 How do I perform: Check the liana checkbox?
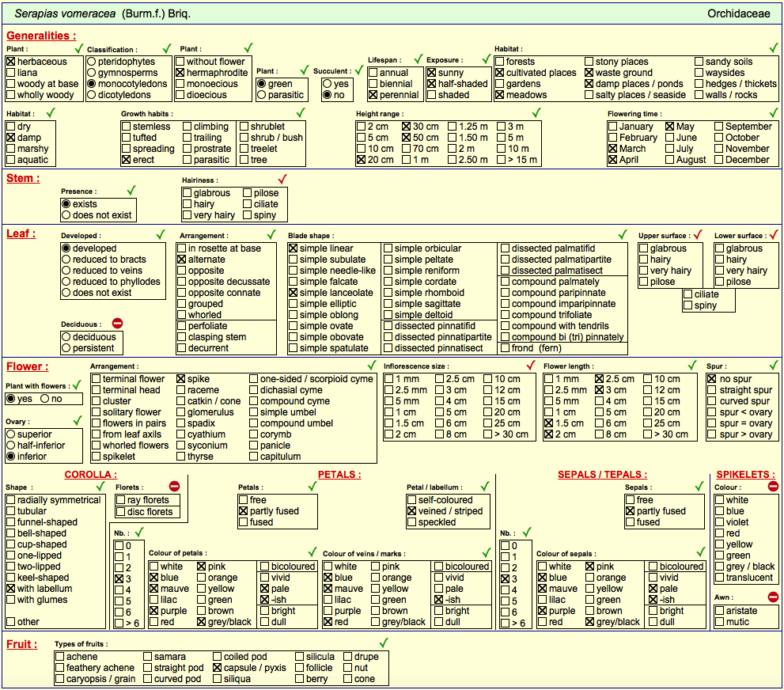click(10, 73)
